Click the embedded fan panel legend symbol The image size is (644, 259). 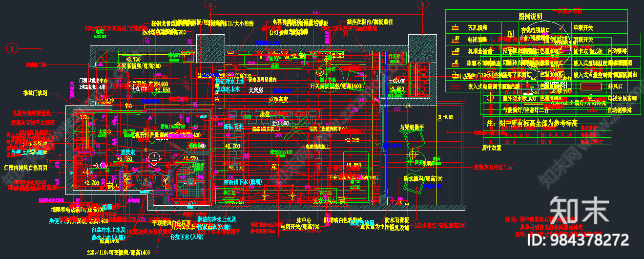click(x=456, y=86)
